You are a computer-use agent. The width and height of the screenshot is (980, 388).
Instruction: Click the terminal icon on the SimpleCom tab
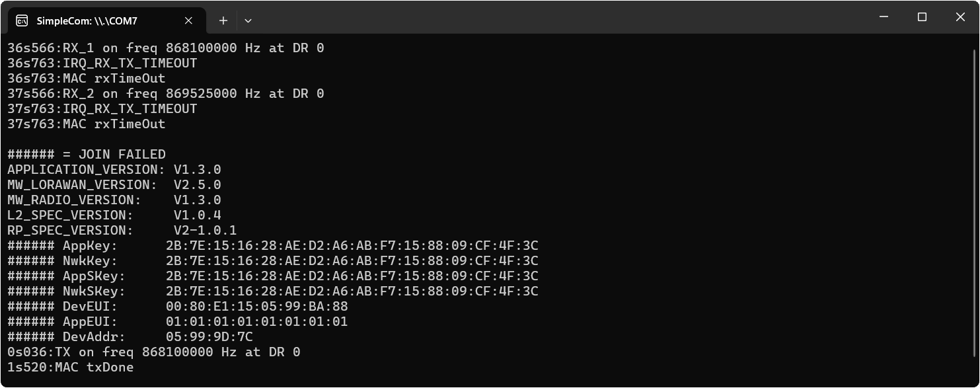[22, 20]
